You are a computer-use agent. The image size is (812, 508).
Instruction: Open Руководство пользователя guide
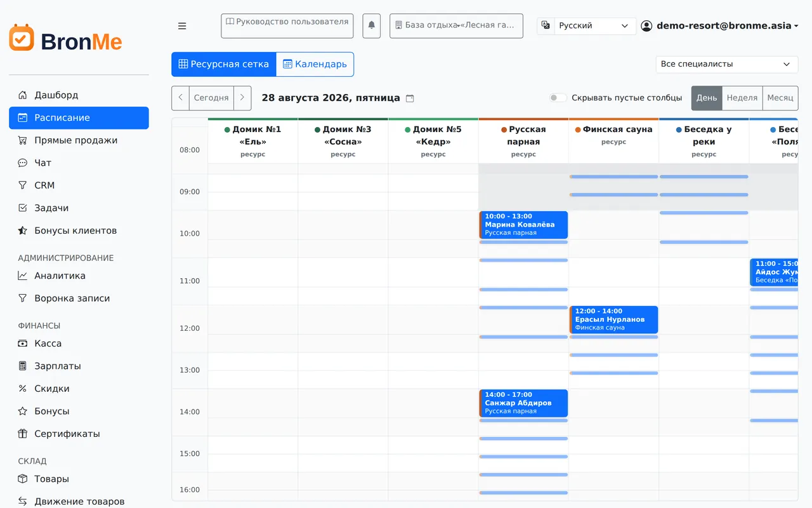click(287, 26)
